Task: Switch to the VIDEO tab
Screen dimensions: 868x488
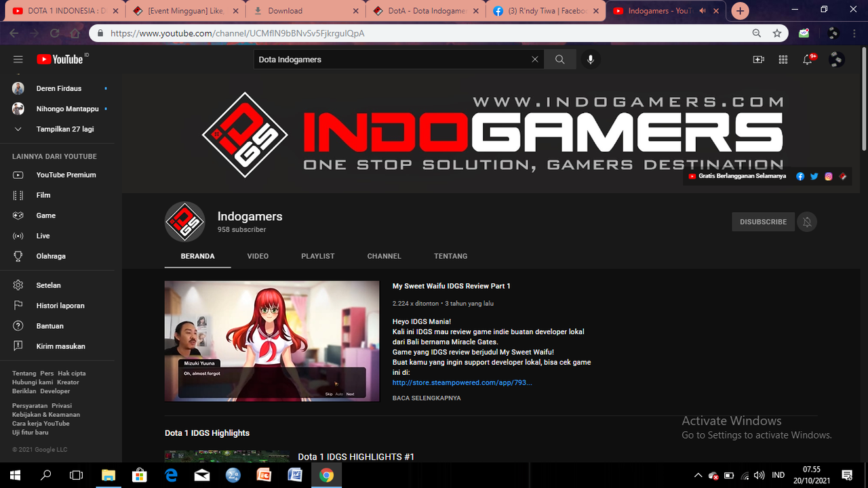Action: 258,256
